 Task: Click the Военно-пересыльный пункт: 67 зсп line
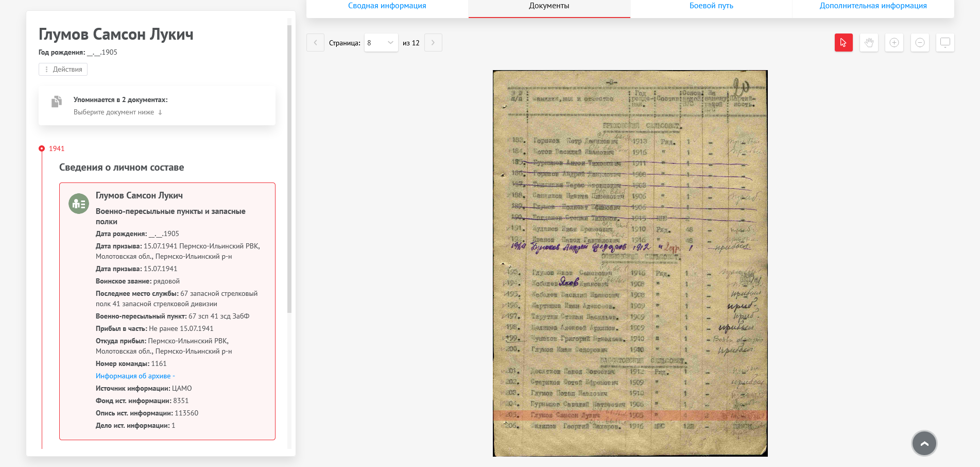pos(173,316)
